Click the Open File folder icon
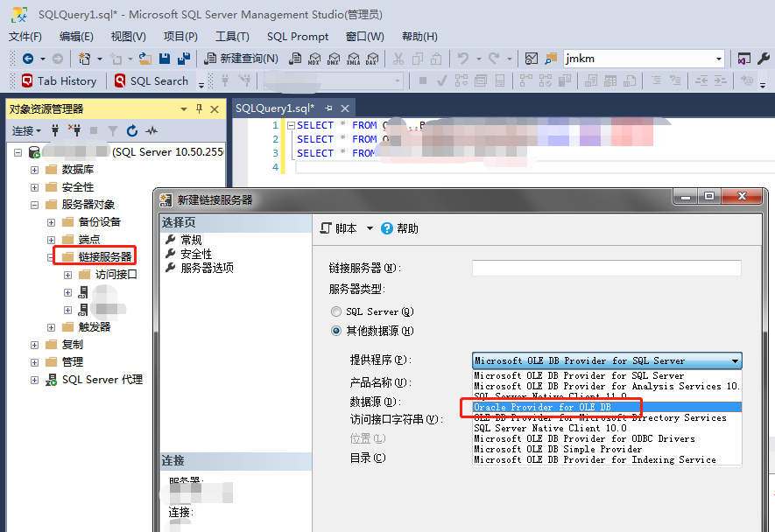This screenshot has height=532, width=775. click(x=144, y=59)
